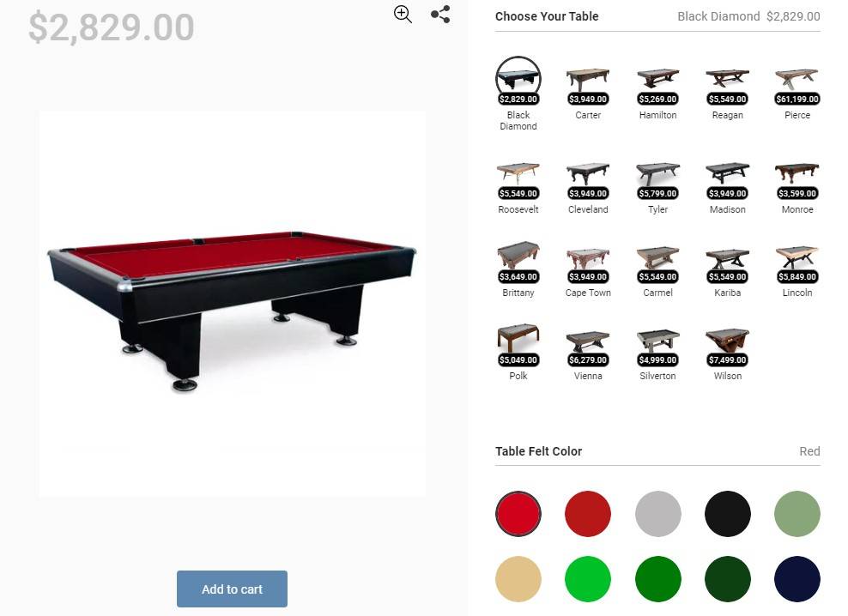The image size is (848, 616).
Task: Select the navy blue felt swatch
Action: pyautogui.click(x=797, y=579)
